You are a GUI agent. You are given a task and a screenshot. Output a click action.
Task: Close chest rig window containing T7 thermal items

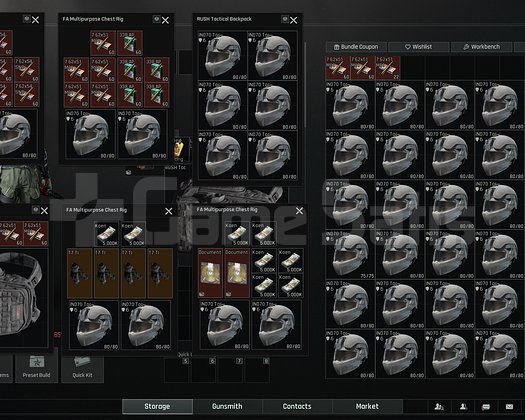169,211
